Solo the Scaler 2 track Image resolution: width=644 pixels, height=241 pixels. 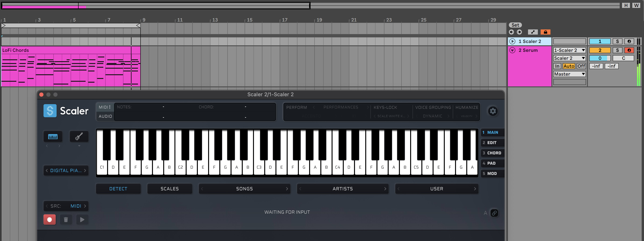(617, 42)
